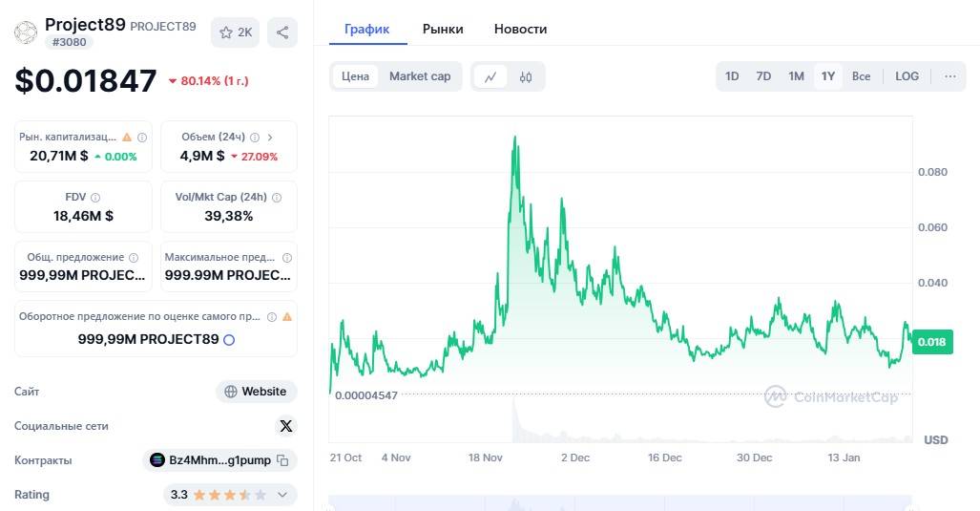Click the 0.00004547 baseline price label
This screenshot has height=511, width=980.
point(366,395)
